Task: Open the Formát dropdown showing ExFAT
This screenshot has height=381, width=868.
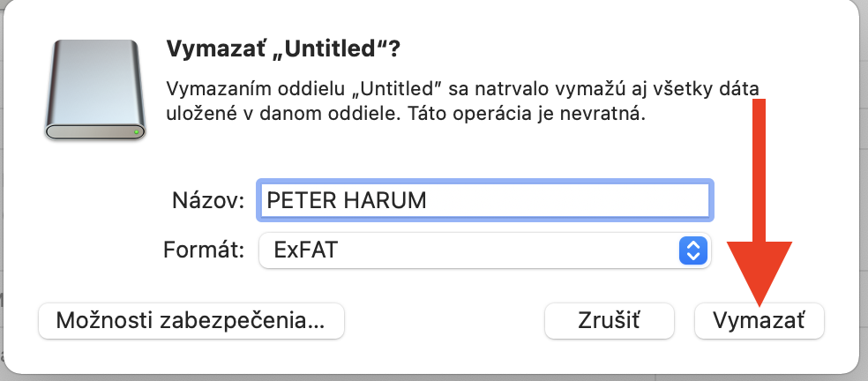Action: coord(484,250)
